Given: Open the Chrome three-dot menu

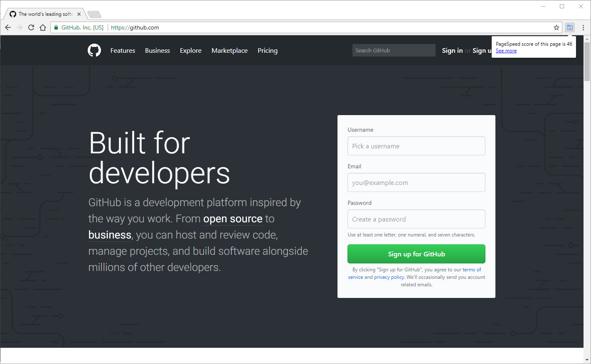Looking at the screenshot, I should 584,27.
